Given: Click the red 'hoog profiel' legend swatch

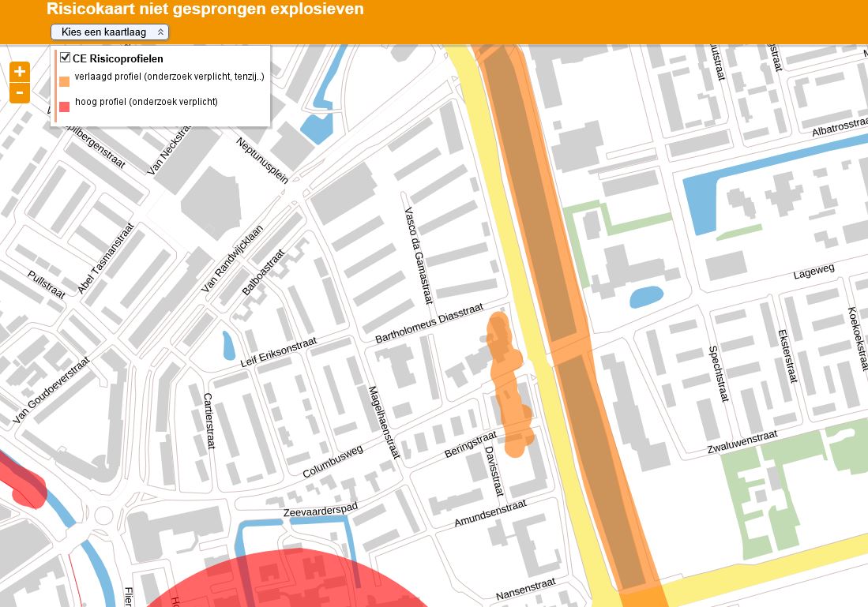Looking at the screenshot, I should click(x=64, y=107).
